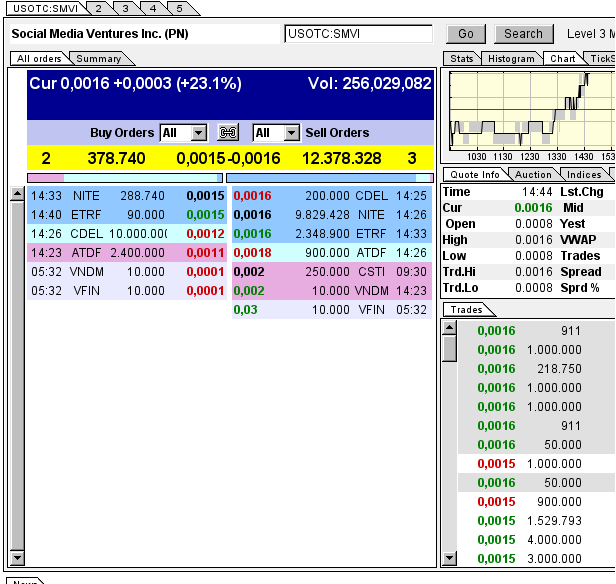Click order book scrollbar down arrow
The width and height of the screenshot is (616, 584).
(17, 557)
